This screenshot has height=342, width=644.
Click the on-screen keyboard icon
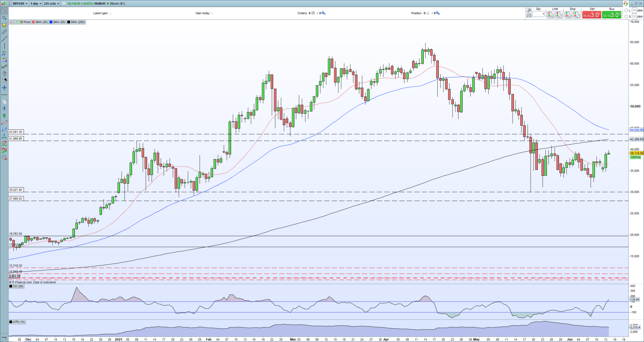(529, 15)
